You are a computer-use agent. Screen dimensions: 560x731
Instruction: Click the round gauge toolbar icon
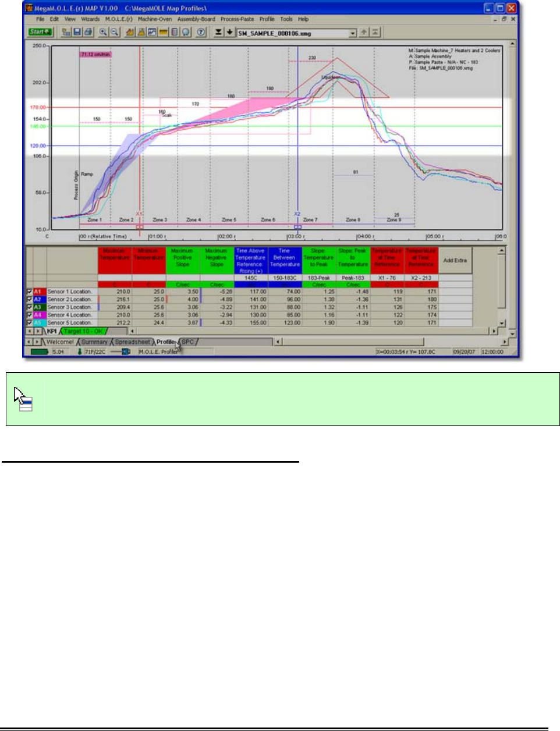tap(185, 33)
